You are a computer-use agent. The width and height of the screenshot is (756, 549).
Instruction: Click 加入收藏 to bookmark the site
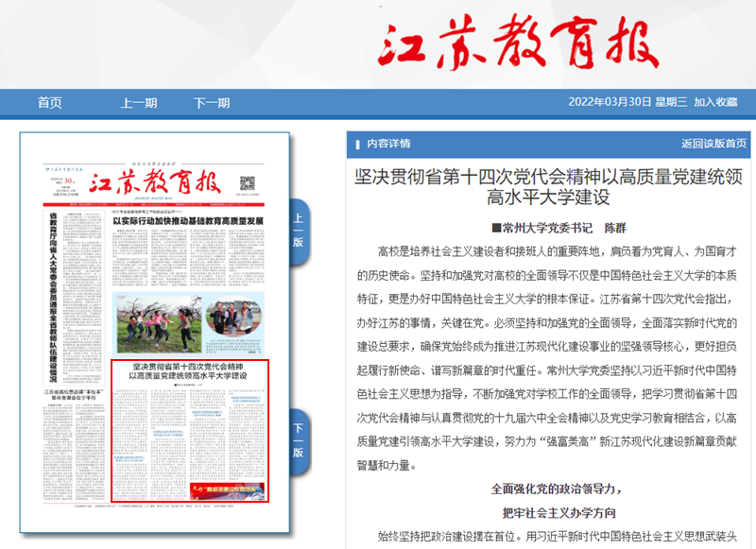click(x=714, y=102)
